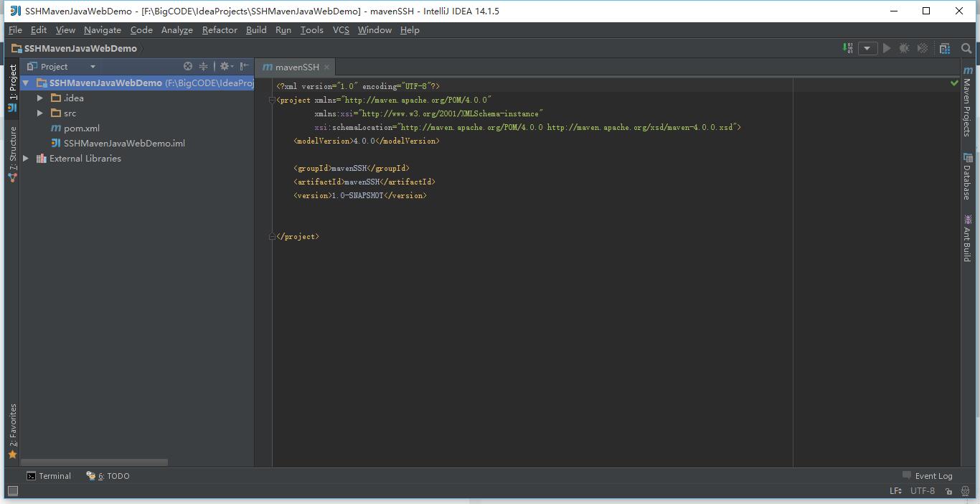The width and height of the screenshot is (980, 504).
Task: Open the Terminal tool window
Action: point(49,475)
